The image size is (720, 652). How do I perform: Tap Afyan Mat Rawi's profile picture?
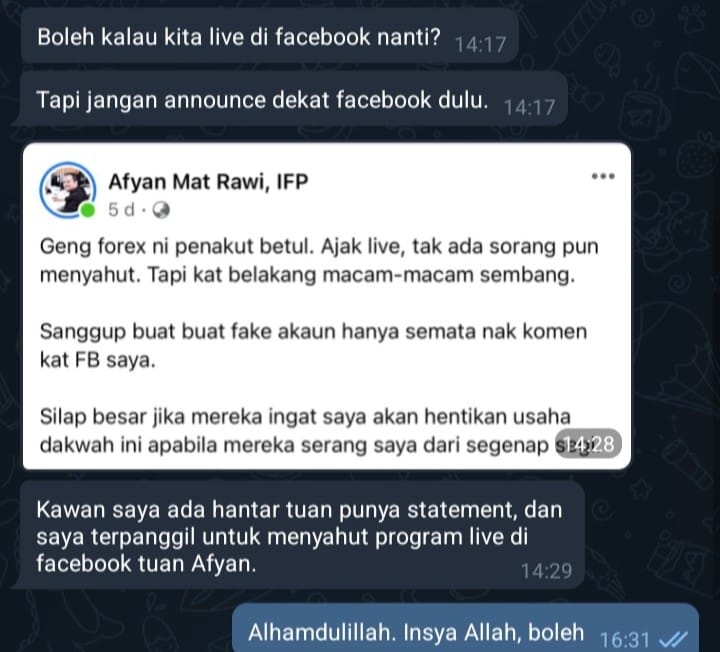point(68,190)
